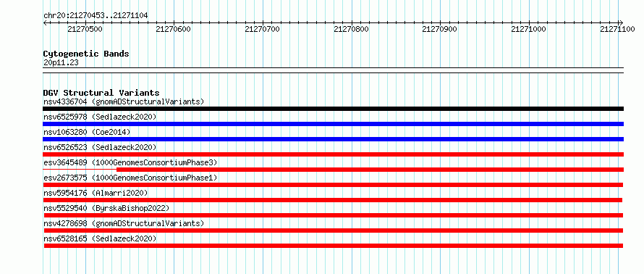Select the black nsv4336704 variant bar
This screenshot has width=644, height=274.
pyautogui.click(x=333, y=109)
